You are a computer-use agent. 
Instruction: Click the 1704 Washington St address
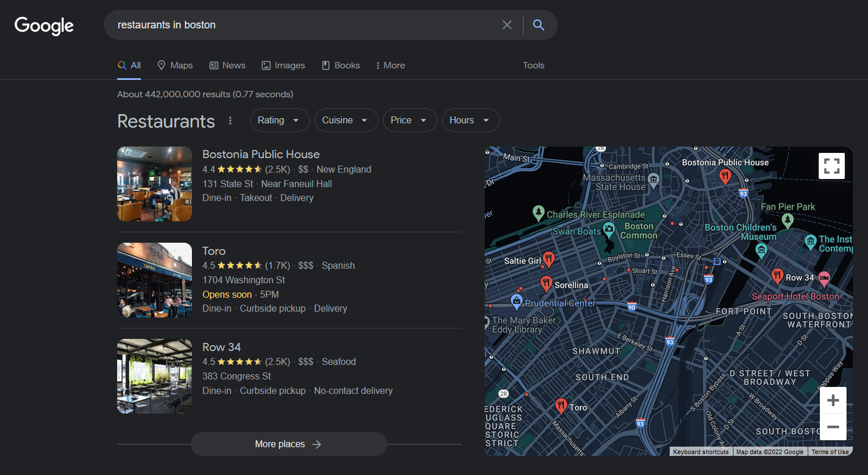click(244, 280)
